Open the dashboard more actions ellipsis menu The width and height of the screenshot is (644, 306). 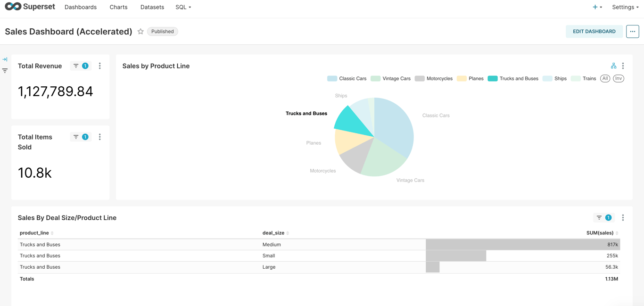(x=633, y=32)
